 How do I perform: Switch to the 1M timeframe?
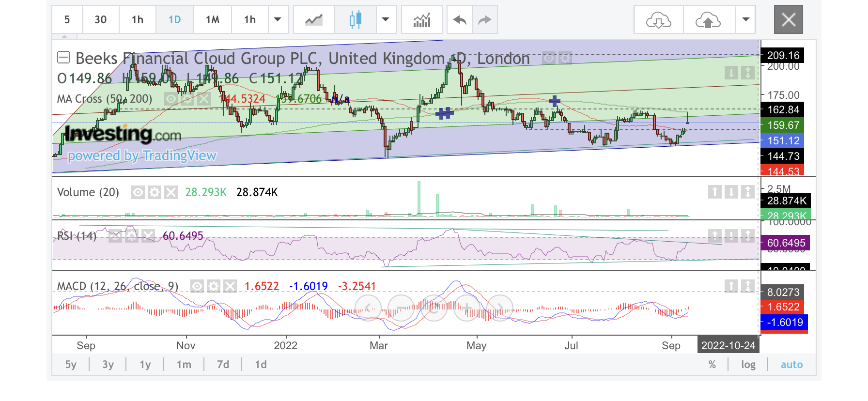212,20
